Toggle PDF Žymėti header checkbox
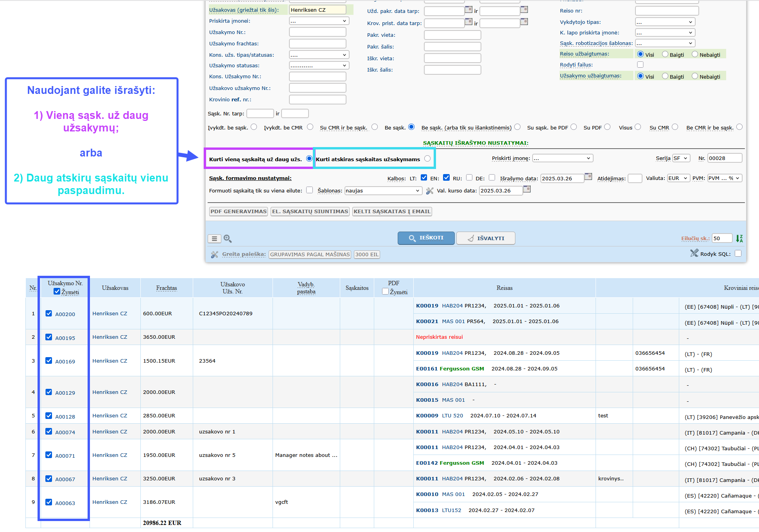 click(385, 291)
